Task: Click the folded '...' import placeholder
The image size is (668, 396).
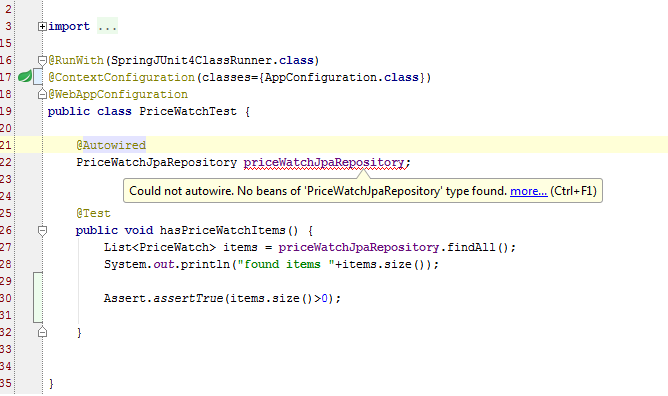Action: (x=107, y=26)
